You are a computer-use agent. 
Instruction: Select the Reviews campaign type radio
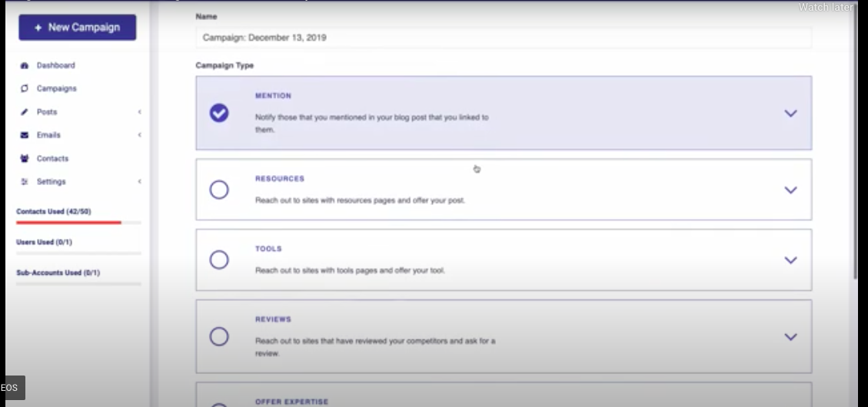click(219, 336)
